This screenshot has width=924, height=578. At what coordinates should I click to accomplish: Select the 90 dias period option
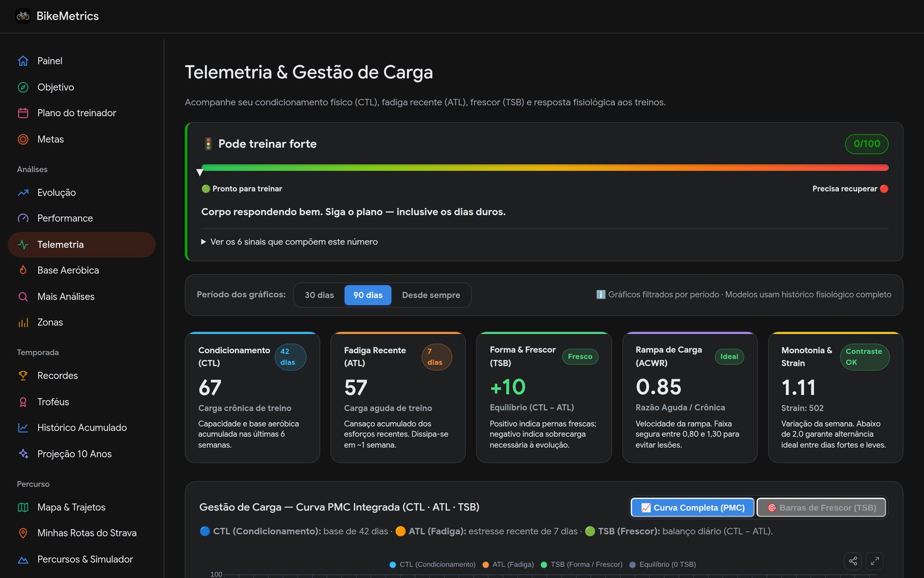368,295
